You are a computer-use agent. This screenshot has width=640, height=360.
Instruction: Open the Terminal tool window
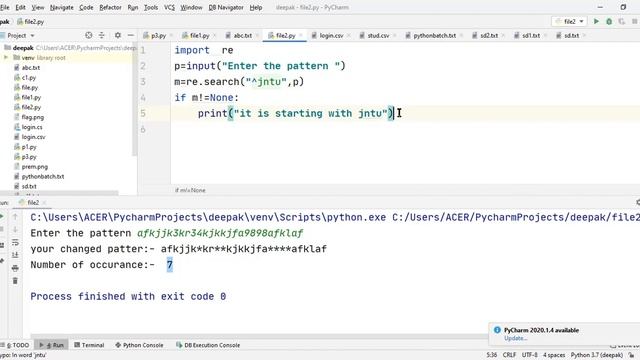[x=89, y=345]
